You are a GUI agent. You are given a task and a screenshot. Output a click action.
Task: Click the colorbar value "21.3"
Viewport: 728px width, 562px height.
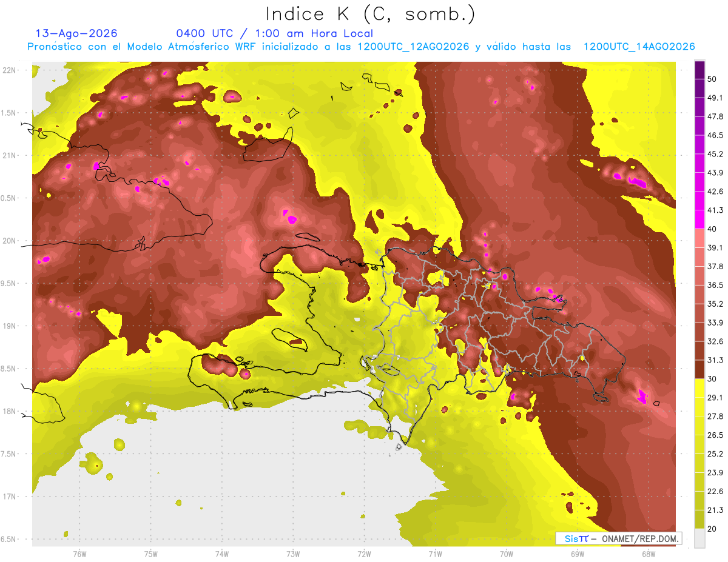coord(715,510)
